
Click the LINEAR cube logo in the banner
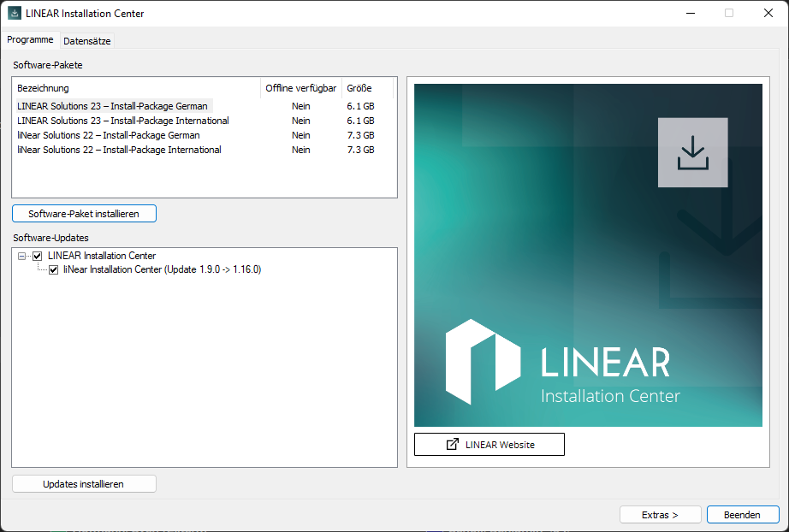tap(483, 362)
